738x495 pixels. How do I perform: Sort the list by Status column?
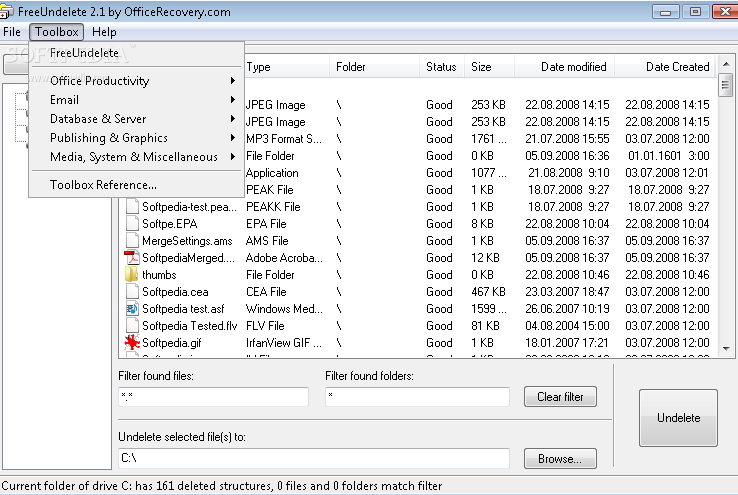[x=441, y=67]
